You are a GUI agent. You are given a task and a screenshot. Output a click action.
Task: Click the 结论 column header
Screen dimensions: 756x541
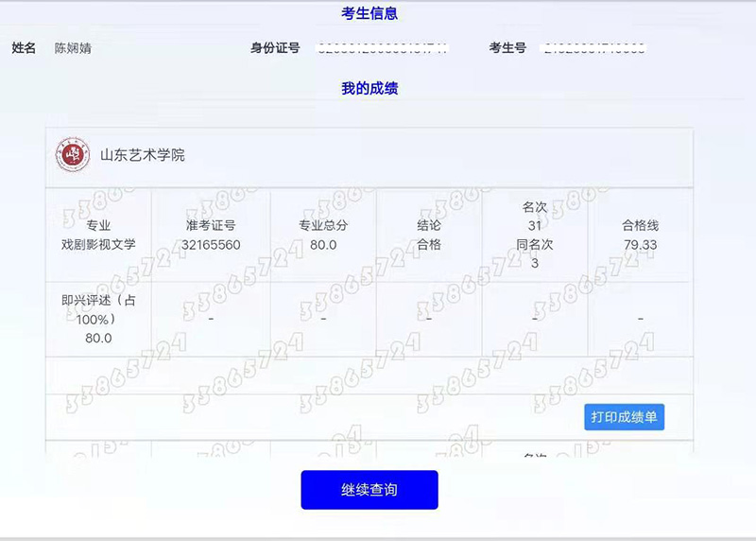pos(429,225)
